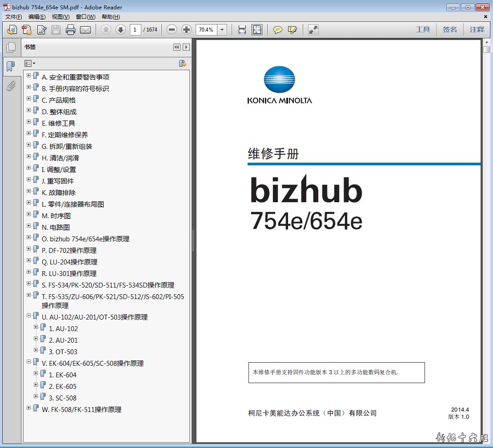Click the Zoom out minus button
493x448 pixels.
pyautogui.click(x=172, y=30)
